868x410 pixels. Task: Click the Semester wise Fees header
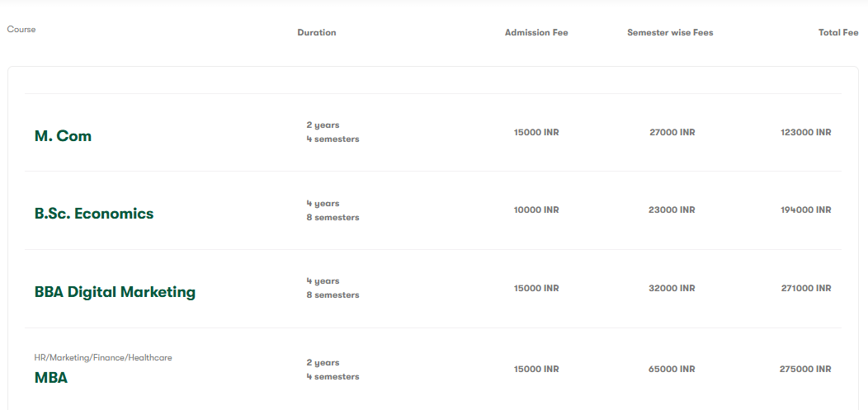670,33
